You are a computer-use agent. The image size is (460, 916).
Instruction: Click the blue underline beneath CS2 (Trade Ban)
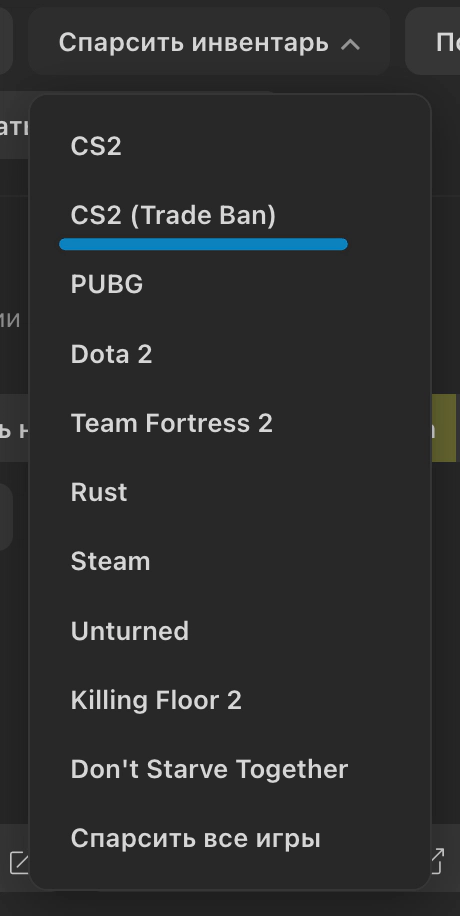point(203,244)
